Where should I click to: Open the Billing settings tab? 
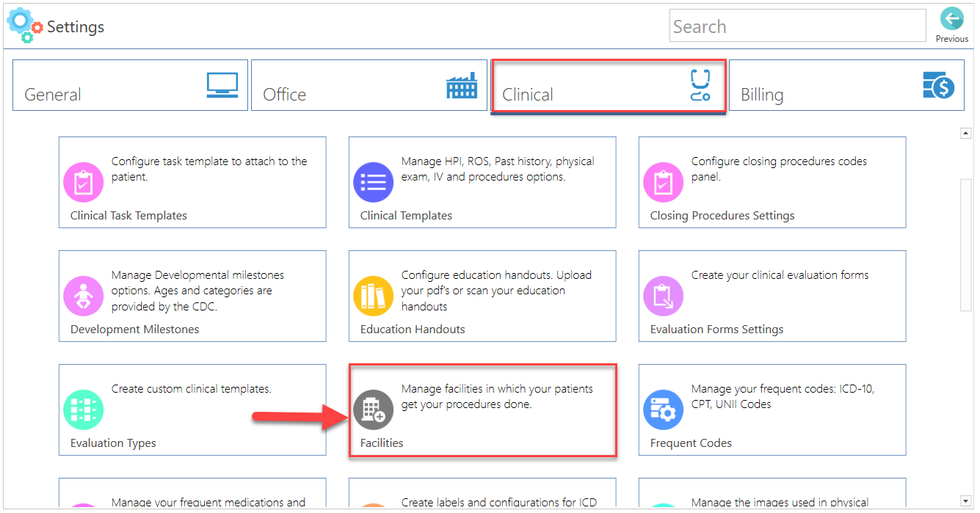[846, 85]
